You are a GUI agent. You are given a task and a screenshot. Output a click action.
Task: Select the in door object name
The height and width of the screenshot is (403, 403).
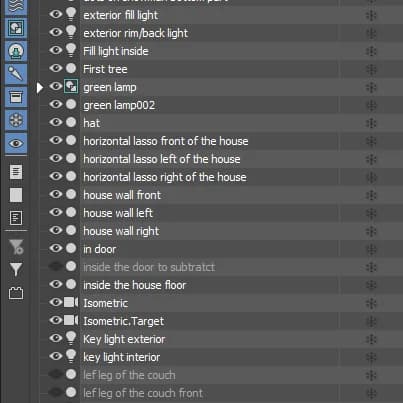click(x=100, y=249)
